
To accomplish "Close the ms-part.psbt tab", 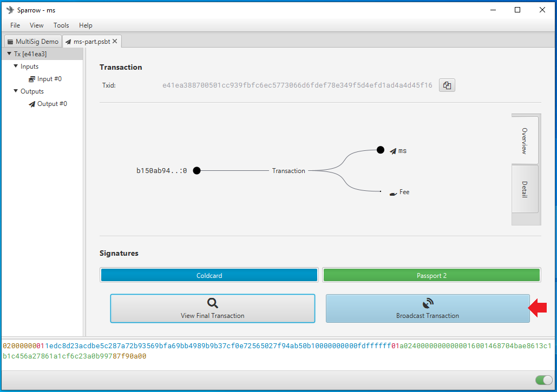I will click(115, 41).
